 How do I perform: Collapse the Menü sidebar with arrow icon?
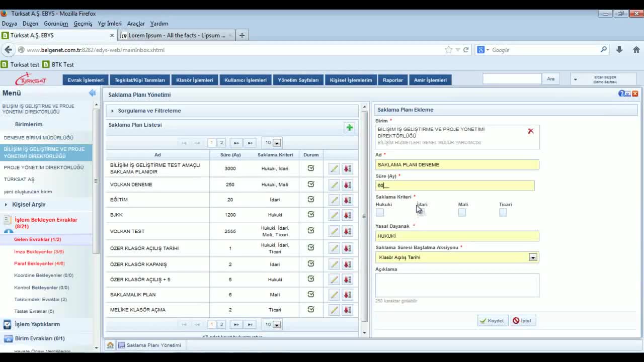[x=92, y=93]
